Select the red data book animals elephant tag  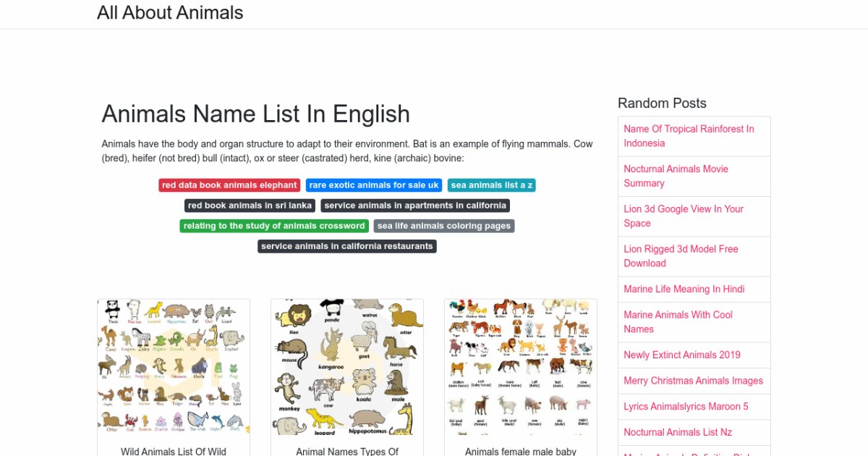click(x=229, y=185)
